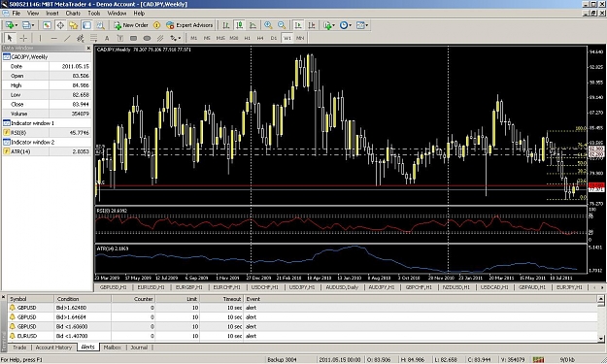Select the Equidistant Channel tool

point(81,38)
